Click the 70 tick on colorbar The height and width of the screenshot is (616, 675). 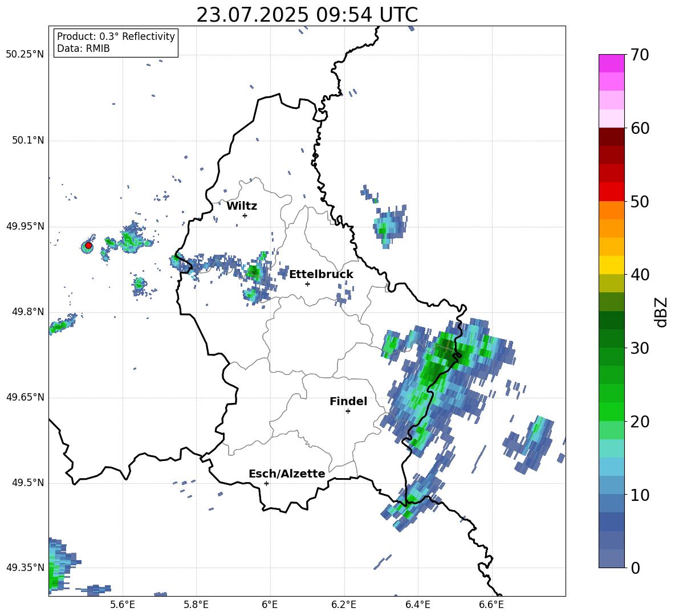tap(640, 55)
